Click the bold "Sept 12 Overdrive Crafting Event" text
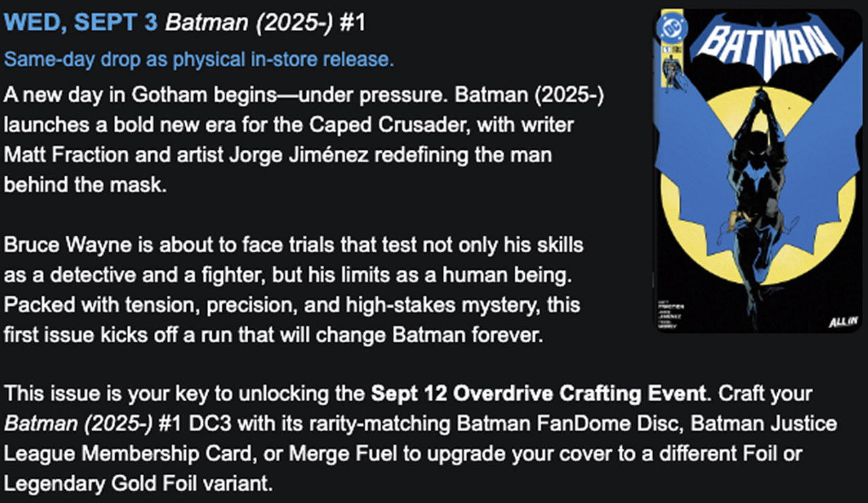868x503 pixels. pyautogui.click(x=538, y=393)
